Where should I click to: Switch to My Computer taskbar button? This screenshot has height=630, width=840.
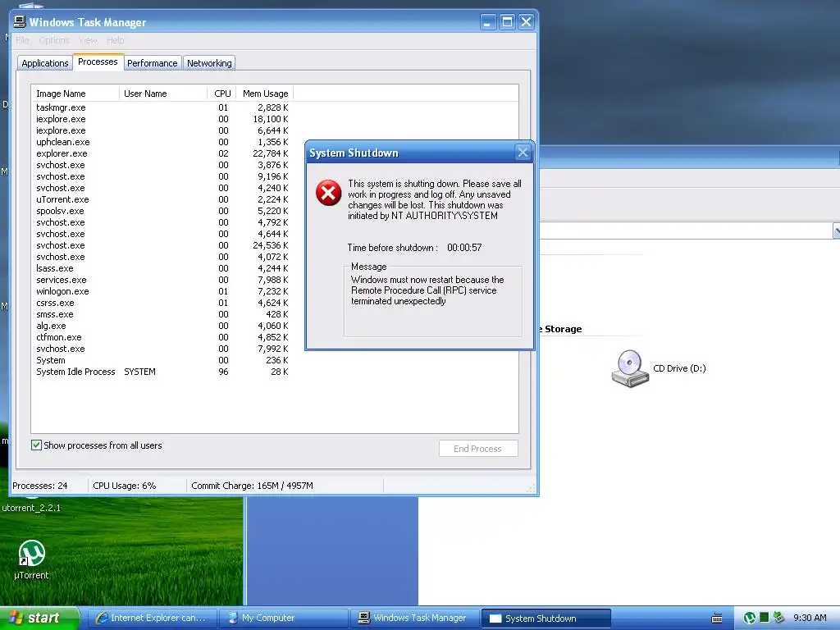(x=285, y=619)
